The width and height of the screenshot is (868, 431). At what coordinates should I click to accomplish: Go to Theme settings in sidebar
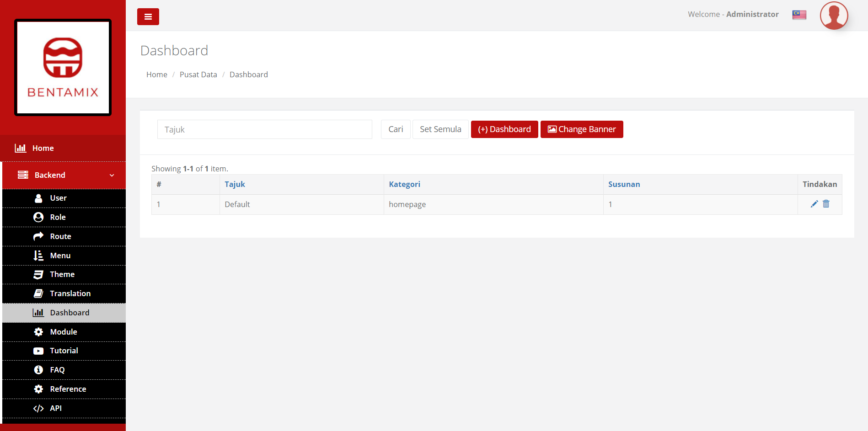pyautogui.click(x=62, y=274)
